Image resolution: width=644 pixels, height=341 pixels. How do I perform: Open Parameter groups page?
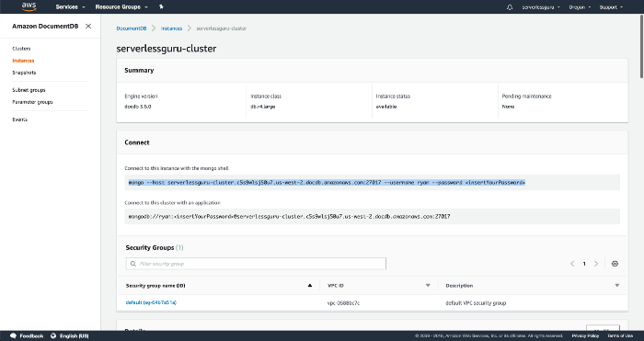[x=32, y=102]
